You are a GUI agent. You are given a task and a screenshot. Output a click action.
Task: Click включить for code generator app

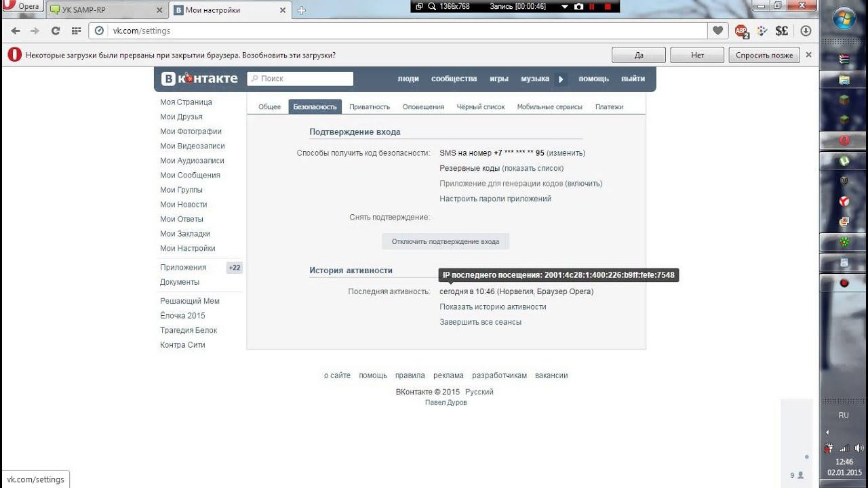pos(583,184)
